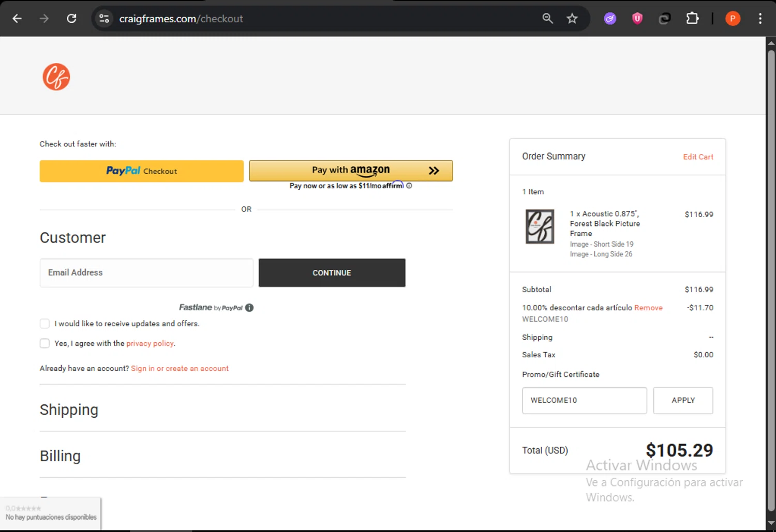
Task: Click the browser forward arrow
Action: (44, 19)
